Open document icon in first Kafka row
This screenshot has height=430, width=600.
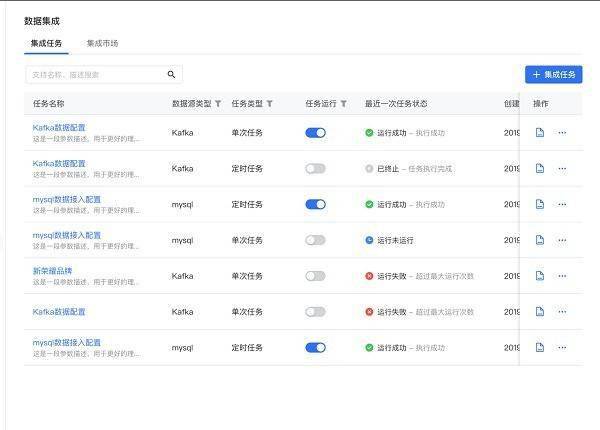540,132
